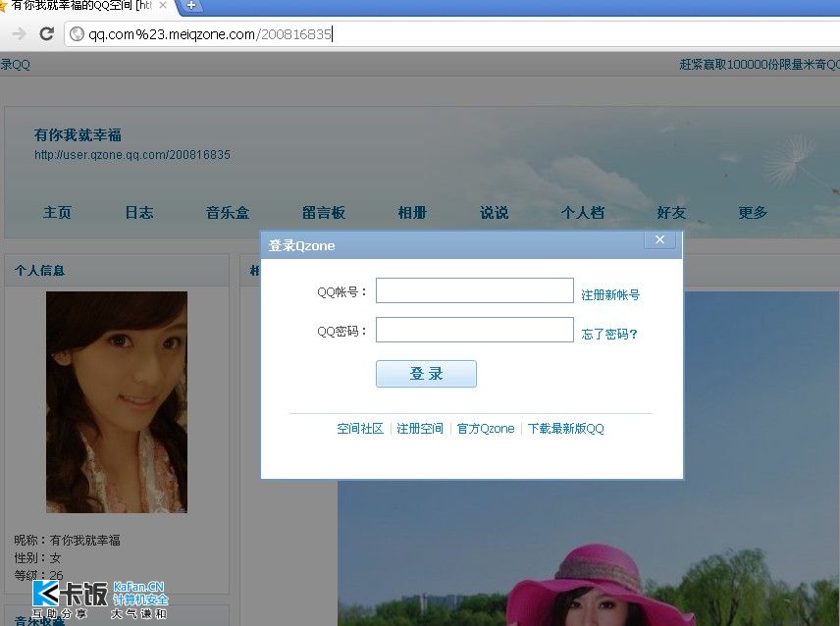This screenshot has height=626, width=840.
Task: Click the QQ密码 password field
Action: pos(475,330)
